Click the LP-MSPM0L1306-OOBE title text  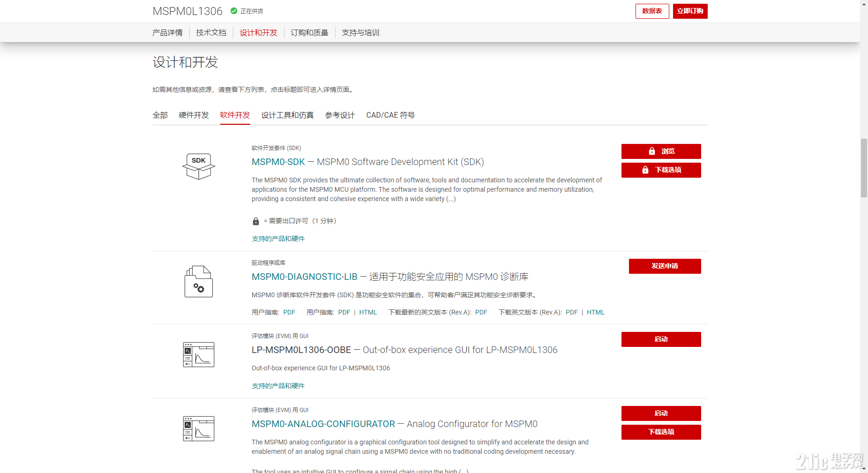pos(301,350)
